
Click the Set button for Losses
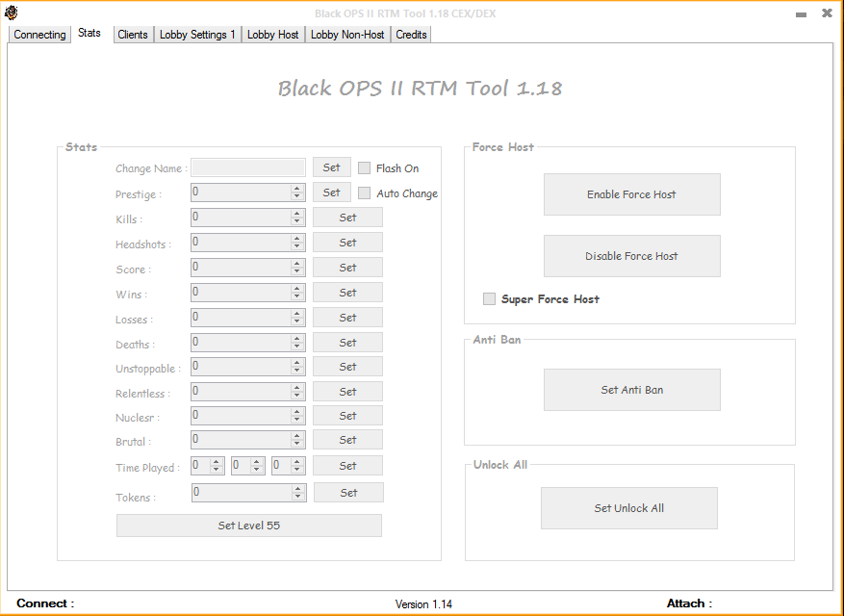point(347,318)
